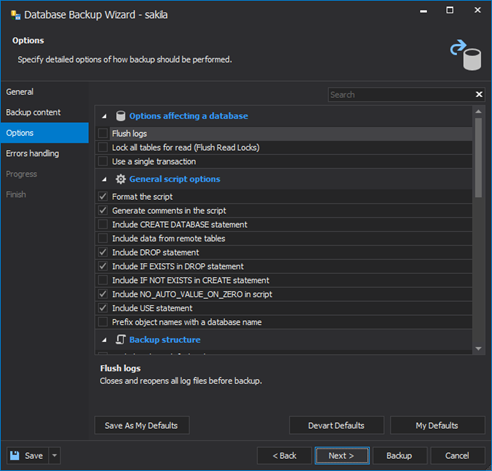Go back with the < Back button

tap(284, 455)
